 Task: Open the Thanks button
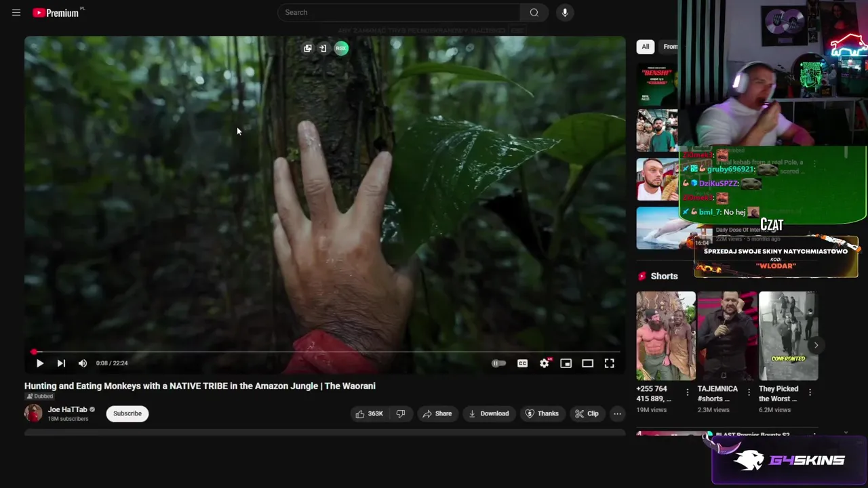[542, 413]
